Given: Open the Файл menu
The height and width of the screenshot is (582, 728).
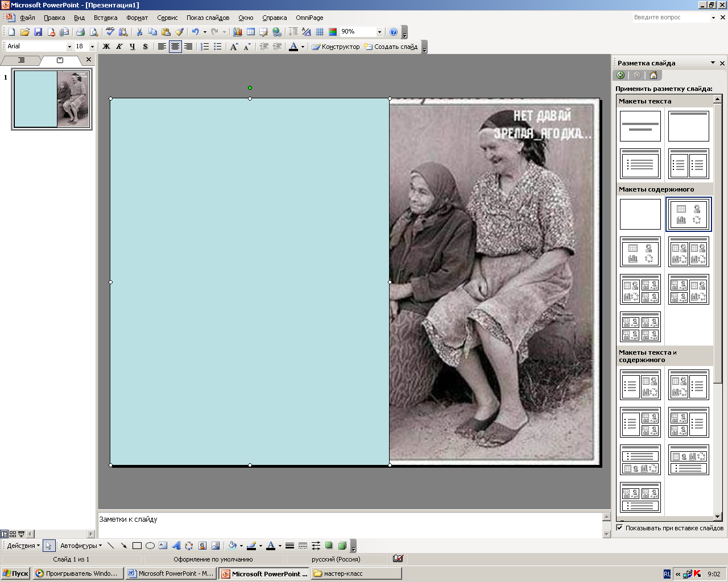Looking at the screenshot, I should (x=27, y=18).
